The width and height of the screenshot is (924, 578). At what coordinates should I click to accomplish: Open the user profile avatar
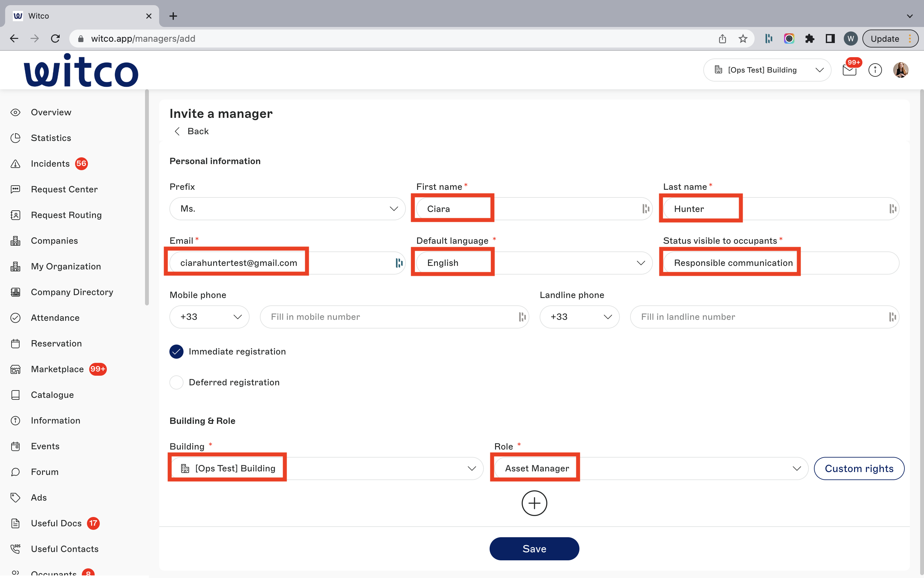[x=901, y=70]
